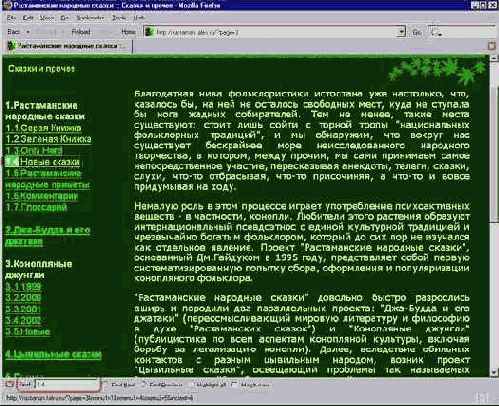The image size is (499, 406).
Task: Click the status bar icon at bottom right
Action: pos(482,398)
